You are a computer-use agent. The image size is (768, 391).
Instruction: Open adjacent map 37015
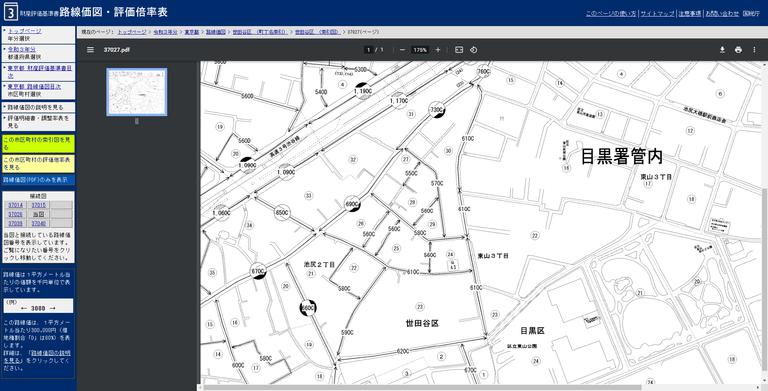[39, 205]
